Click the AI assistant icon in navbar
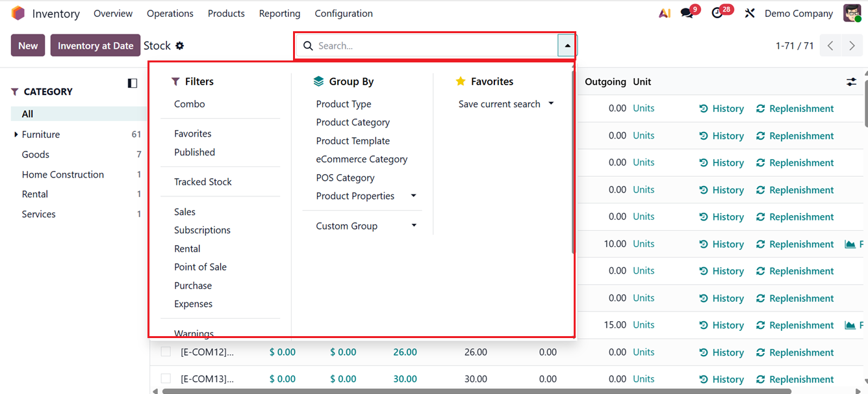868x394 pixels. pos(664,14)
